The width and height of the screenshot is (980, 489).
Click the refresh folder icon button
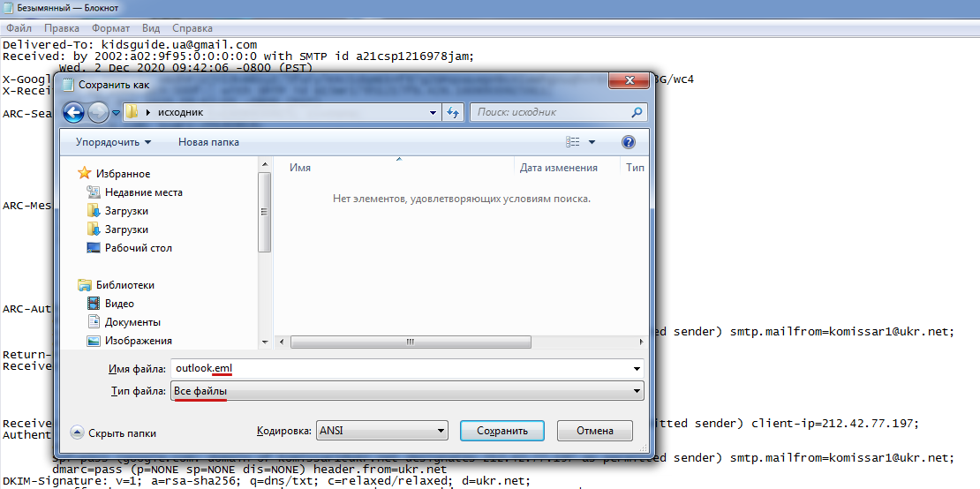click(x=453, y=112)
